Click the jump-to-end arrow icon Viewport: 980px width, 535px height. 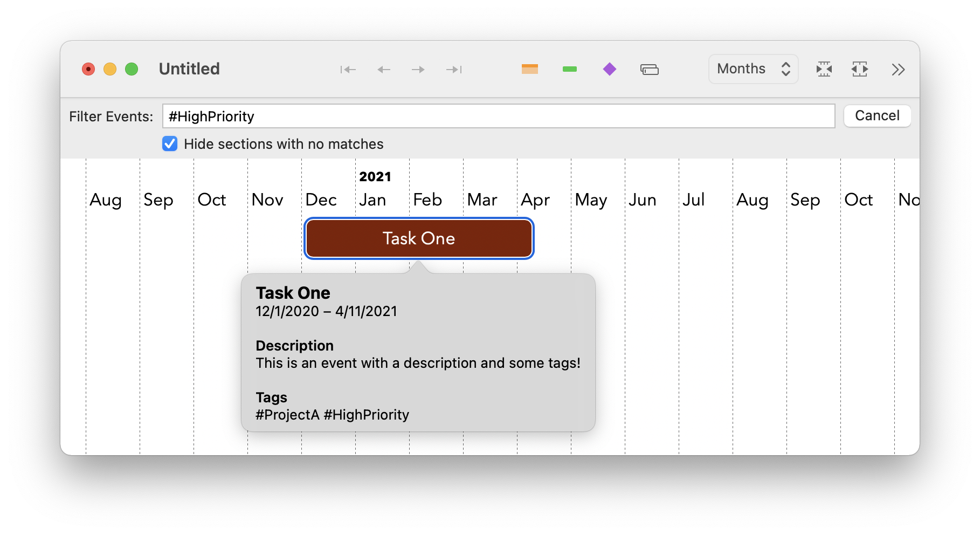pyautogui.click(x=453, y=69)
